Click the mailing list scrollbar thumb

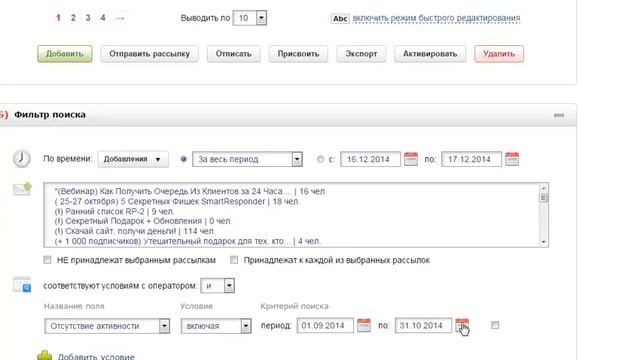(543, 198)
